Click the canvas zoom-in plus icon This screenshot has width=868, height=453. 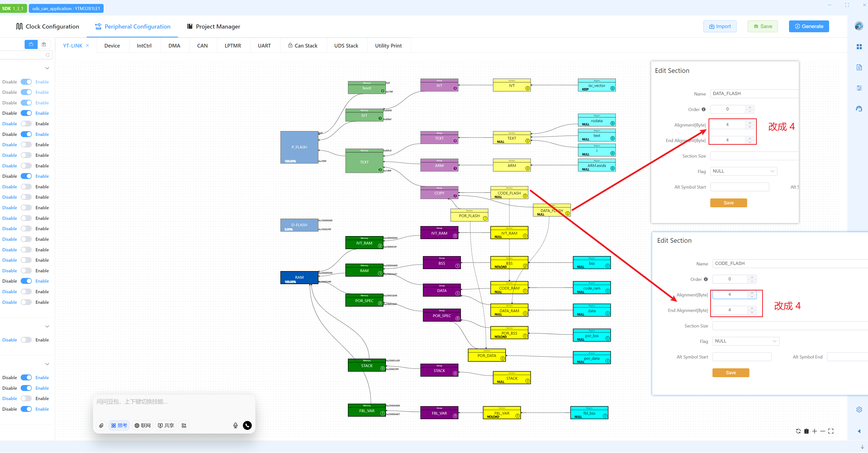coord(814,431)
